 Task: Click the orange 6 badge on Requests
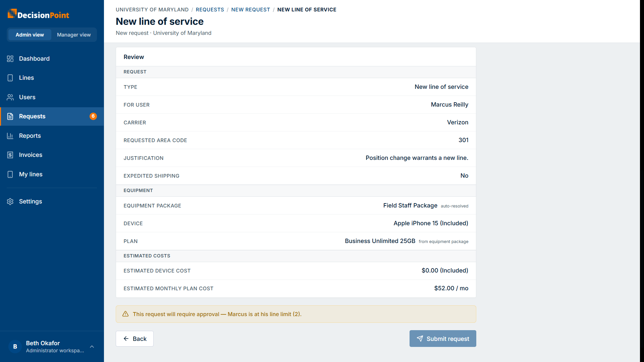click(93, 116)
